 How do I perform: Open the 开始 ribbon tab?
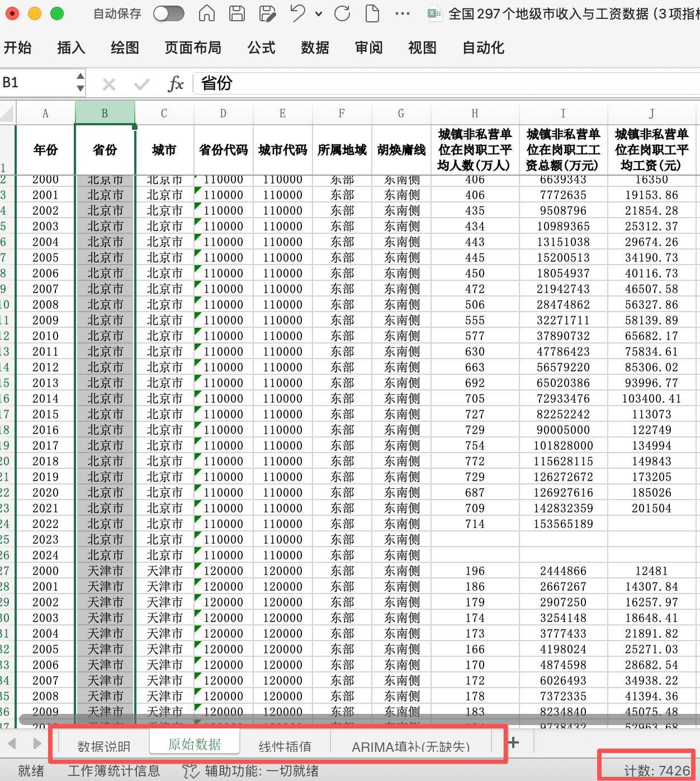[x=17, y=48]
